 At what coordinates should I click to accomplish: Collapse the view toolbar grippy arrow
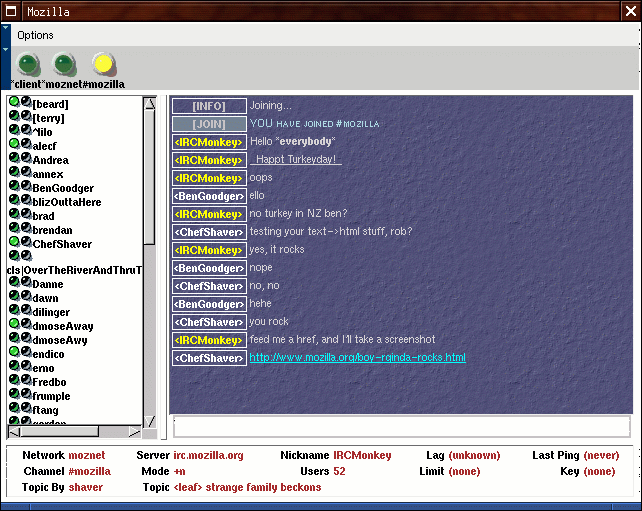click(x=5, y=50)
